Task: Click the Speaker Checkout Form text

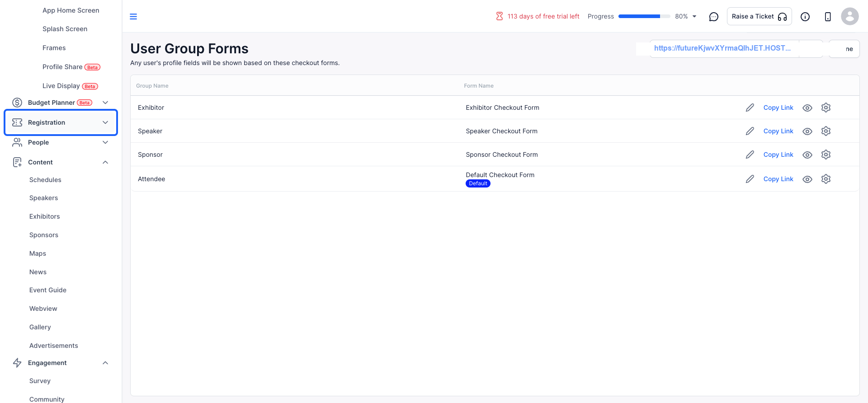Action: 502,131
